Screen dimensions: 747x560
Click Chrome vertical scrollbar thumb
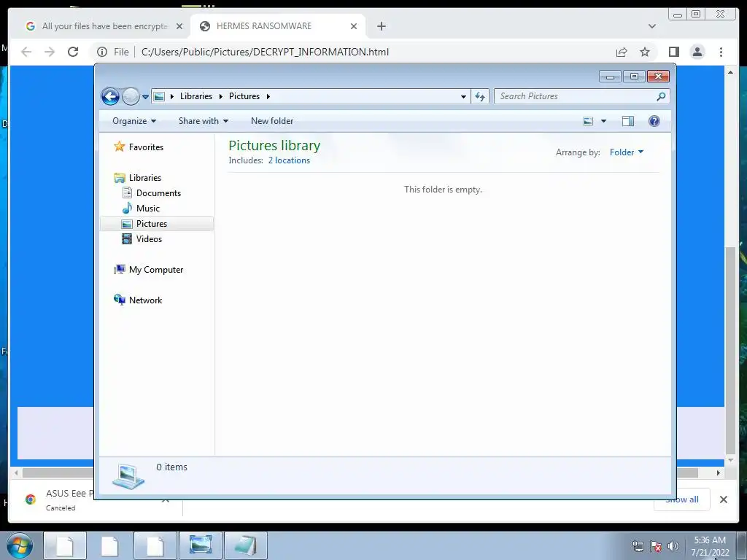point(730,350)
